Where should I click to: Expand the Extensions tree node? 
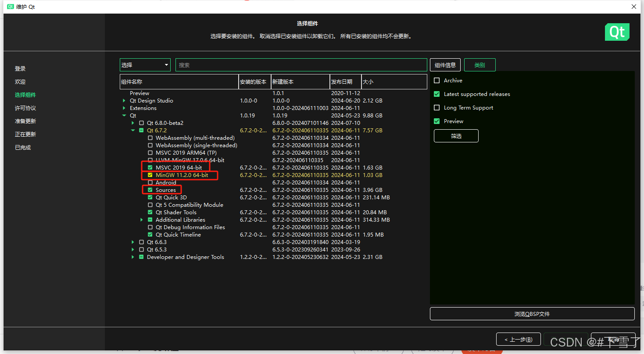(x=124, y=108)
